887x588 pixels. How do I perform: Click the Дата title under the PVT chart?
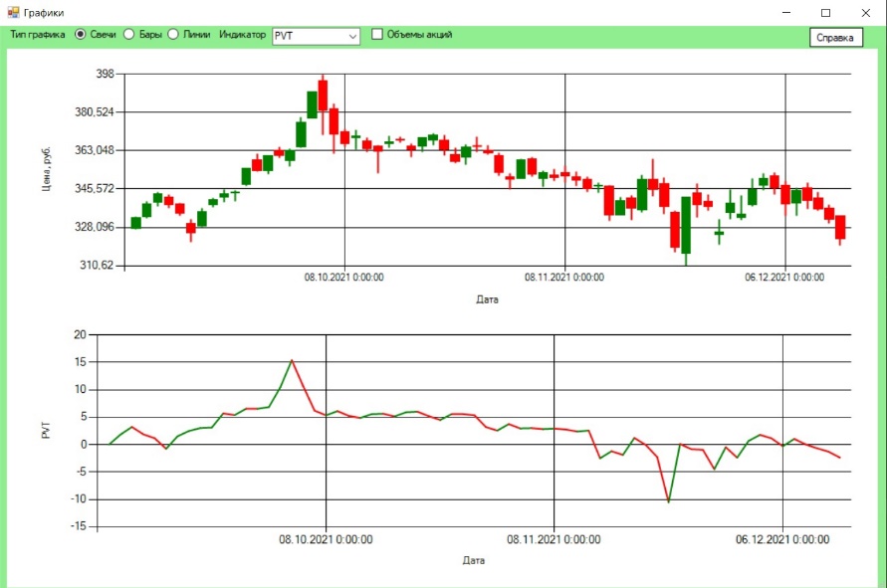pyautogui.click(x=474, y=560)
